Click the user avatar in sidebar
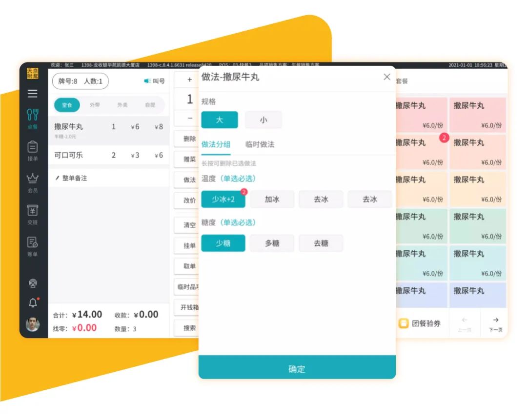 33,324
